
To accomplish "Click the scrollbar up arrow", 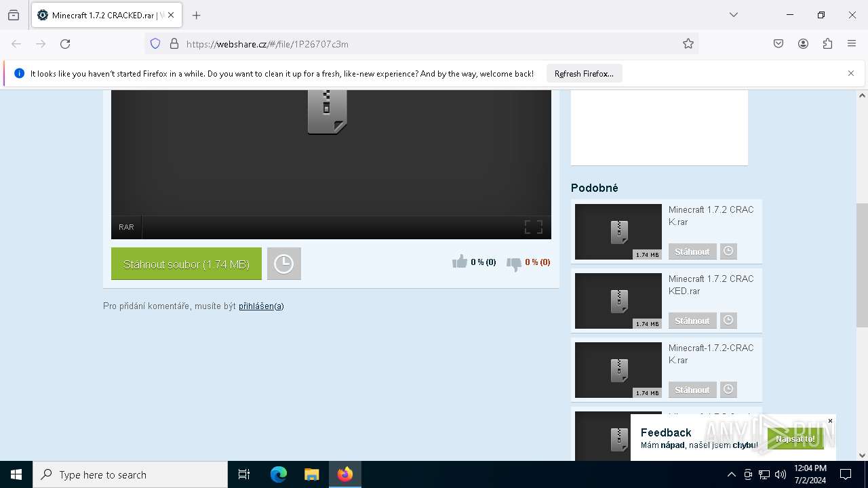I will point(862,96).
